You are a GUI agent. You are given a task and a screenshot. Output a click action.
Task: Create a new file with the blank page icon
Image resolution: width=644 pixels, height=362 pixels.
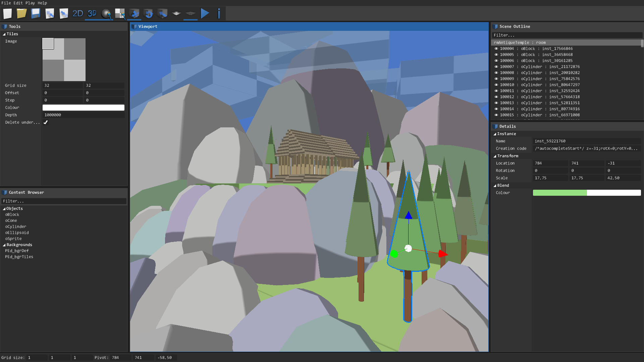click(x=7, y=13)
